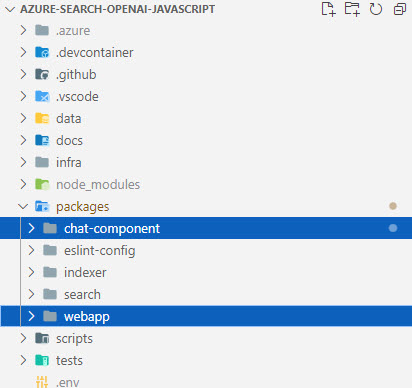The height and width of the screenshot is (388, 412).
Task: Collapse the AZURE-SEARCH-OPENAI-JAVASCRIPT root section
Action: tap(10, 9)
